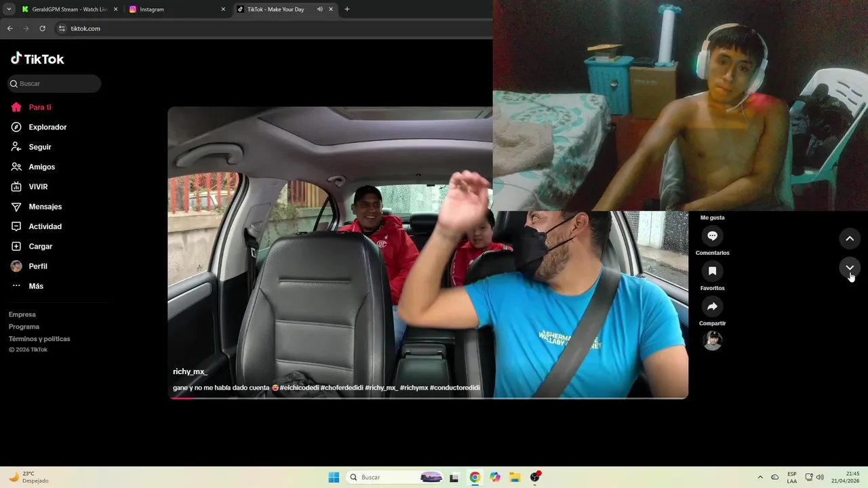This screenshot has height=488, width=868.
Task: Open File Explorer from the taskbar
Action: click(x=515, y=477)
